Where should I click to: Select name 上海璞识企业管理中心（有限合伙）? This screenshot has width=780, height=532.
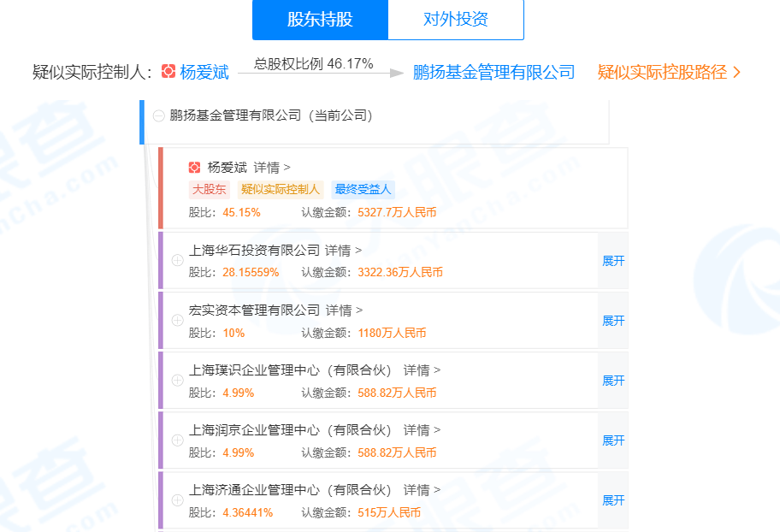(x=290, y=370)
